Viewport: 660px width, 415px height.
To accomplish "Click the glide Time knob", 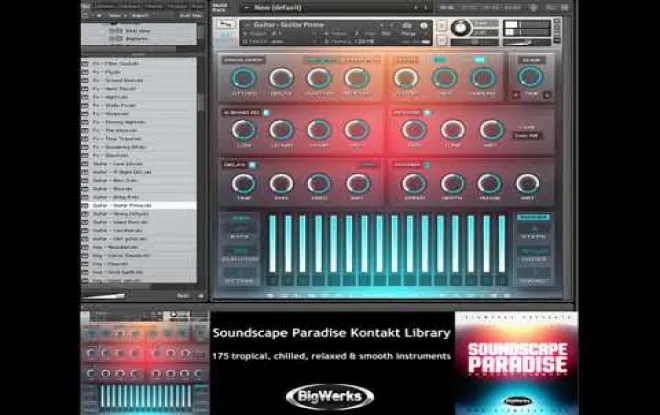I will point(531,77).
